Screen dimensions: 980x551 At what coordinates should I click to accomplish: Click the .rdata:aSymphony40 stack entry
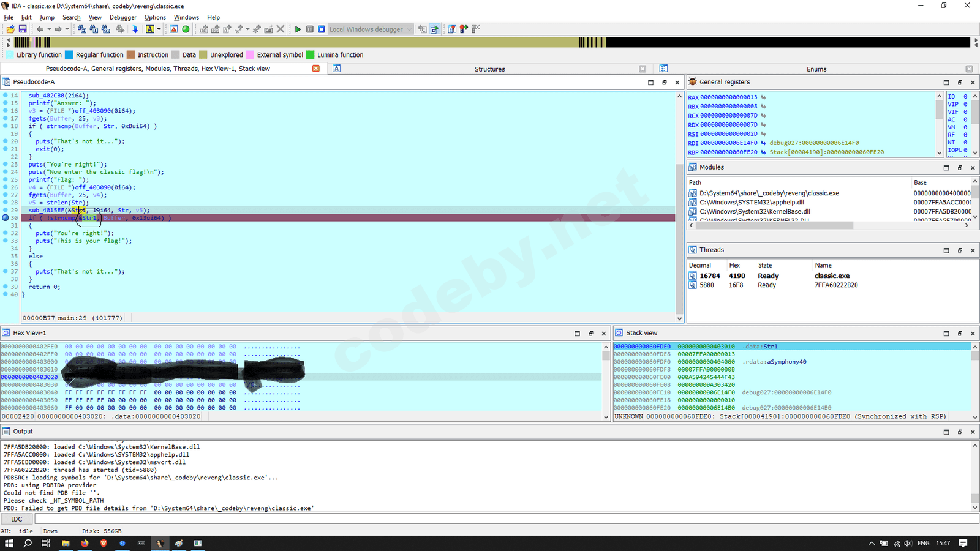774,362
